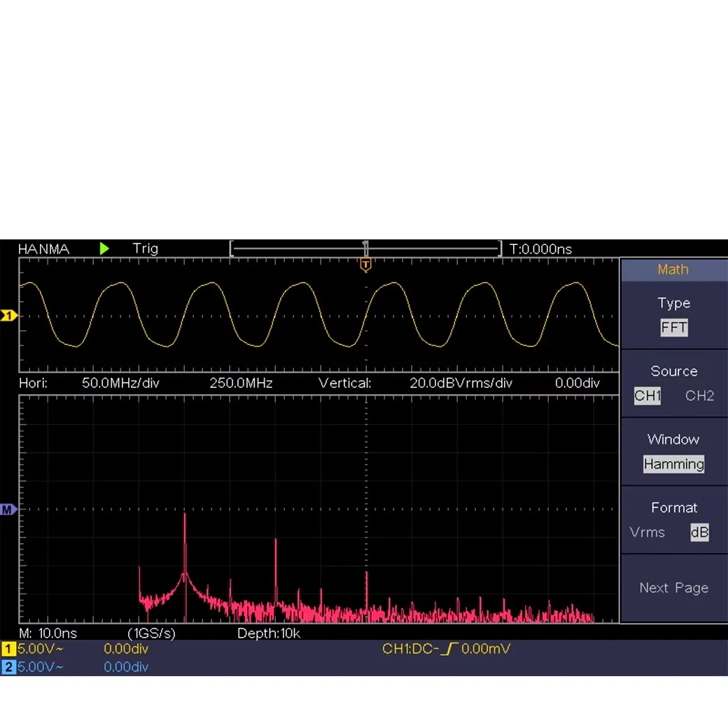Viewport: 728px width, 728px height.
Task: Set the format to Vrms
Action: (x=647, y=533)
